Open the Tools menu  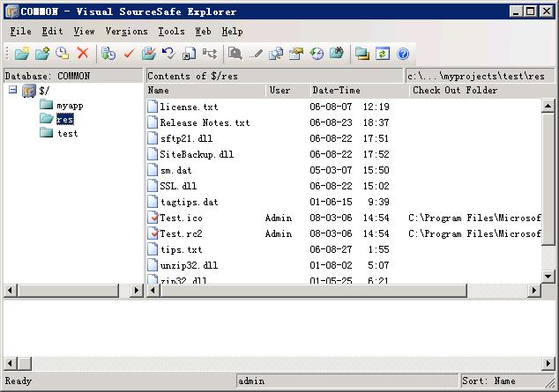(171, 31)
